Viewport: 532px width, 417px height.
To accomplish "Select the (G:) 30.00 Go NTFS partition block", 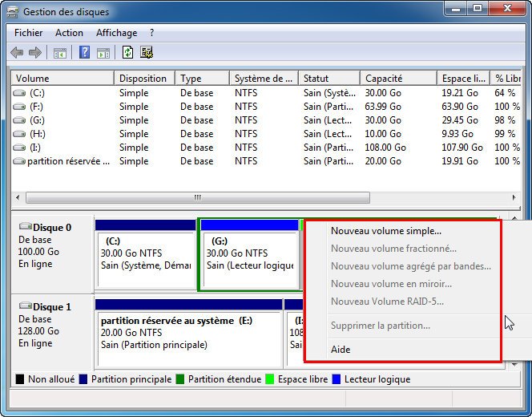I will 250,255.
